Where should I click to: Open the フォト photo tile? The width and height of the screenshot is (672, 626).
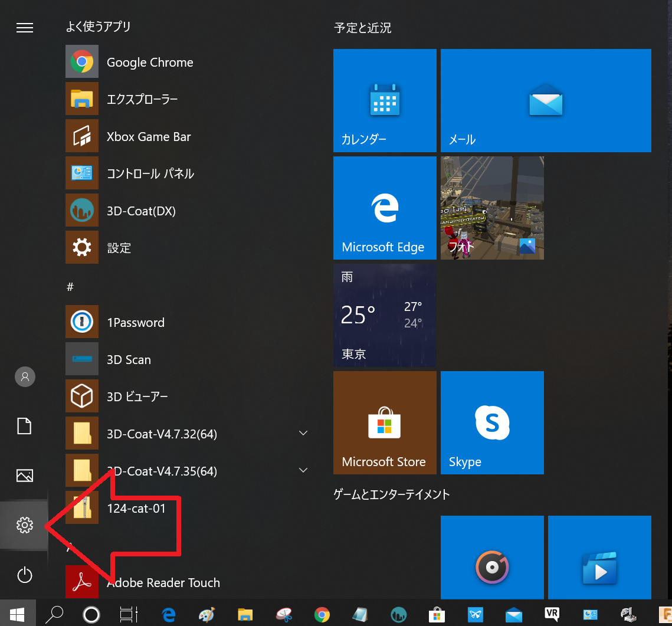(x=492, y=208)
